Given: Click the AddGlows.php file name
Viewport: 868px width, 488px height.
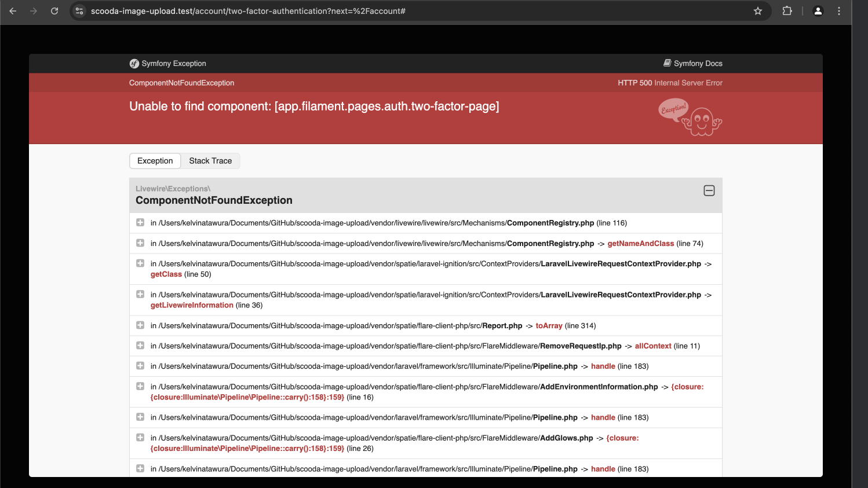Looking at the screenshot, I should click(x=567, y=438).
